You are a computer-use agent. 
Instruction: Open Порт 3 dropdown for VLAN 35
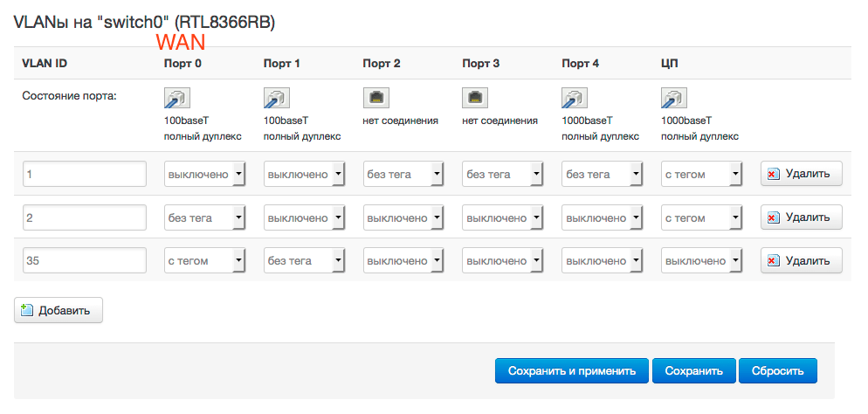click(503, 260)
